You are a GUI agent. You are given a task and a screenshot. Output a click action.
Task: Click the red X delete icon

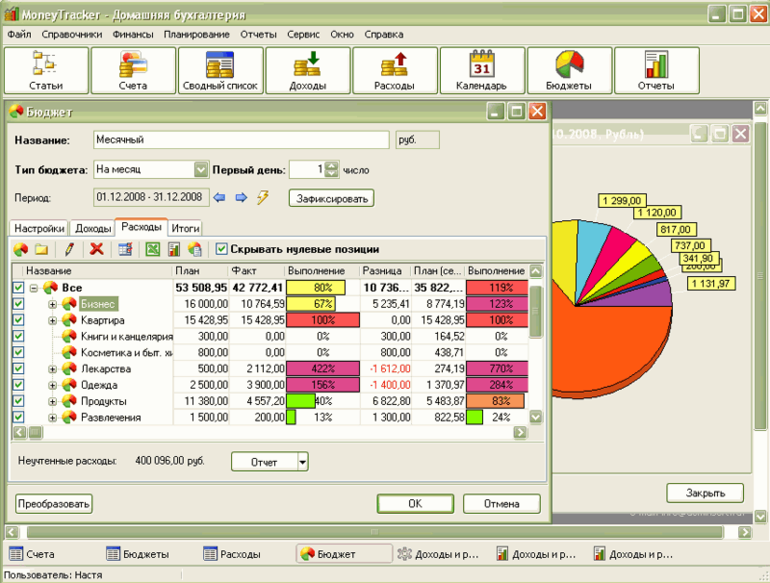click(x=97, y=249)
